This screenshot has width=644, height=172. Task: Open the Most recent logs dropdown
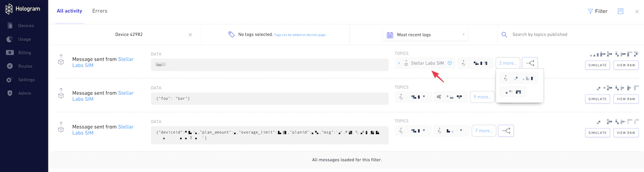click(426, 34)
